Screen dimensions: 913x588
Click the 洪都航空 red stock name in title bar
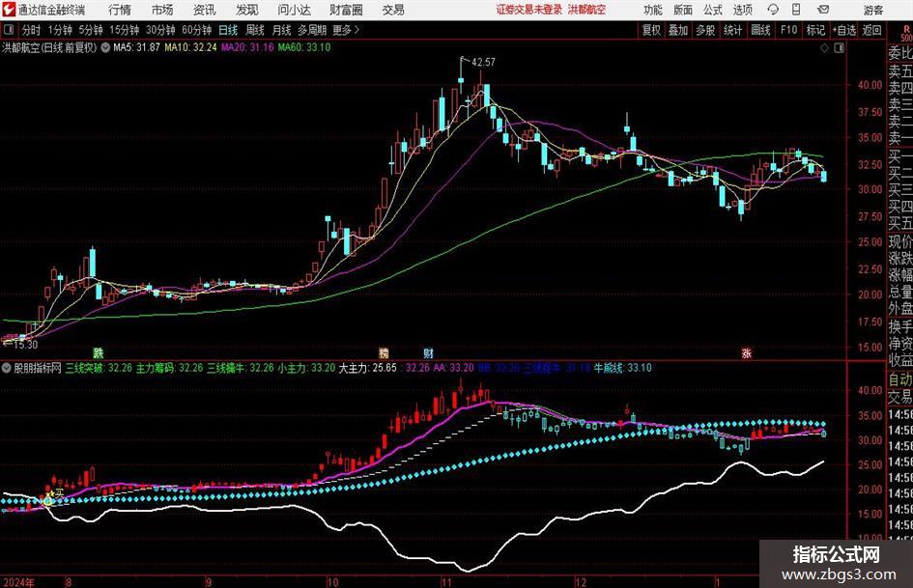[x=586, y=10]
